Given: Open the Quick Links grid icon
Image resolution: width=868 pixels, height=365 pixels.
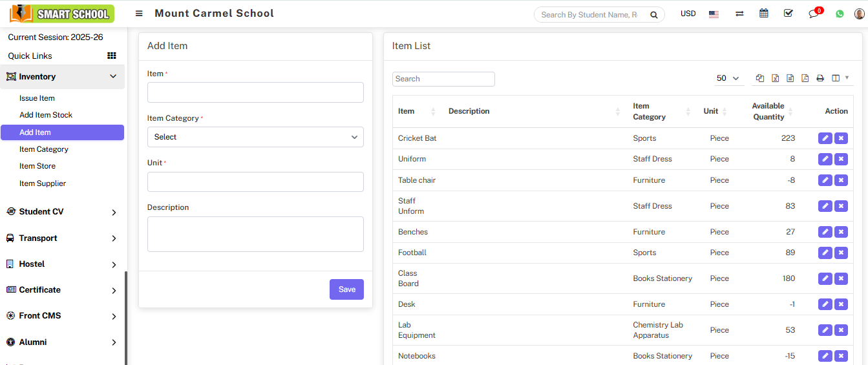Looking at the screenshot, I should point(111,56).
